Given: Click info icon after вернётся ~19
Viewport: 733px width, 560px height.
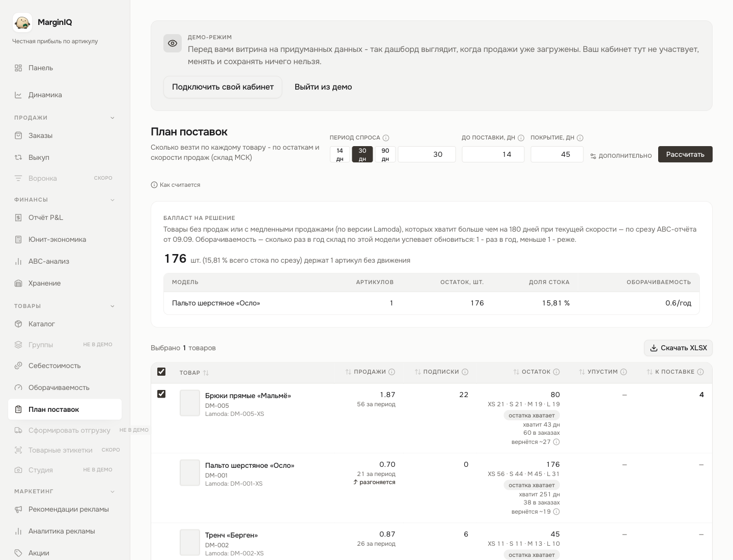Looking at the screenshot, I should coord(556,512).
